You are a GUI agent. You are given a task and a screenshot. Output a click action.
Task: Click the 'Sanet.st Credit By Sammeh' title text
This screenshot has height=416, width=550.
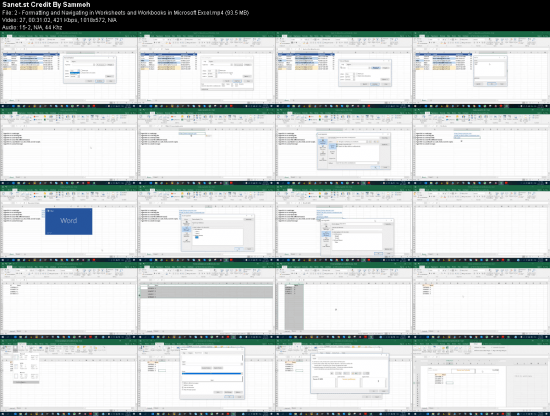click(46, 5)
